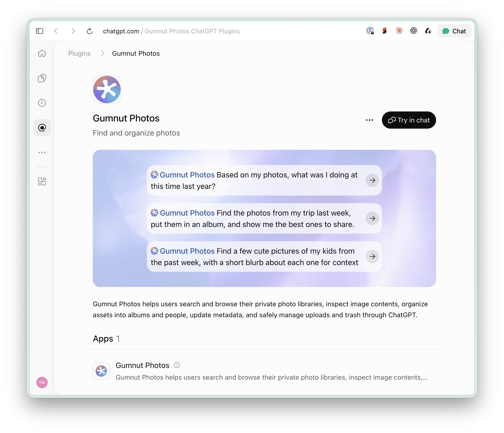
Task: Open the Gumnut Photos app entry title
Action: pyautogui.click(x=143, y=365)
